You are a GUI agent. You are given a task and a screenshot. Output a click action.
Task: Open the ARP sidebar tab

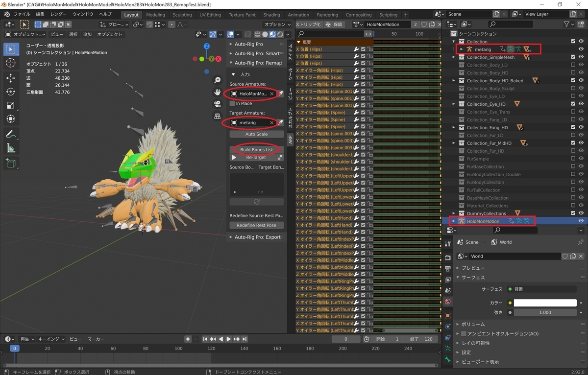291,140
